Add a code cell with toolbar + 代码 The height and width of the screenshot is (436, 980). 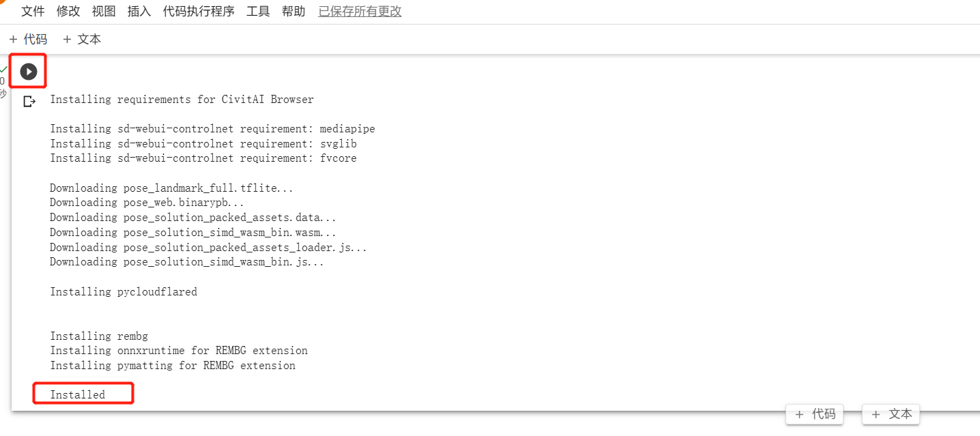click(28, 40)
